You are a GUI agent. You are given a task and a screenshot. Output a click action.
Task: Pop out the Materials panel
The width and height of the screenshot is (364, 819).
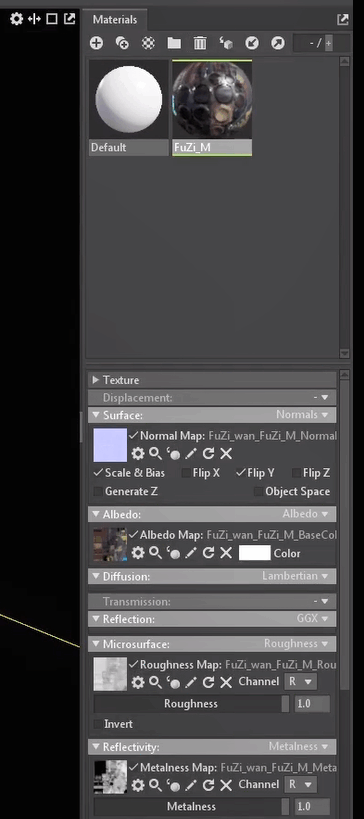click(343, 20)
